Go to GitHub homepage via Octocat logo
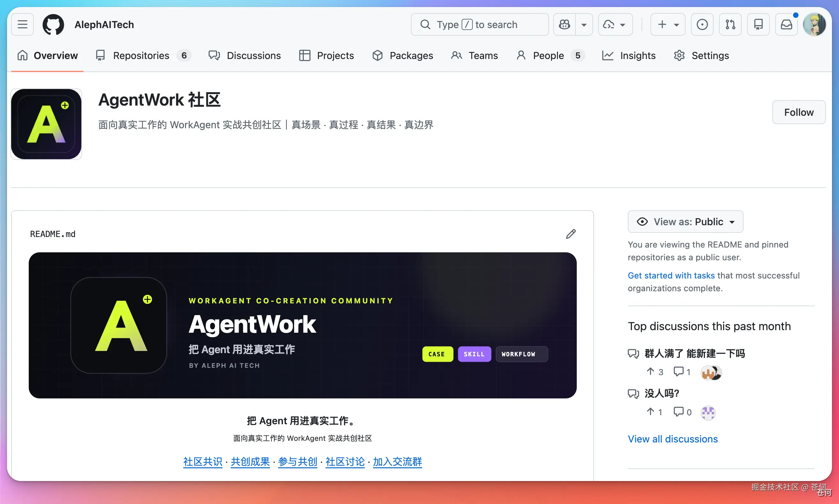Screen dimensions: 839x504 coord(53,25)
